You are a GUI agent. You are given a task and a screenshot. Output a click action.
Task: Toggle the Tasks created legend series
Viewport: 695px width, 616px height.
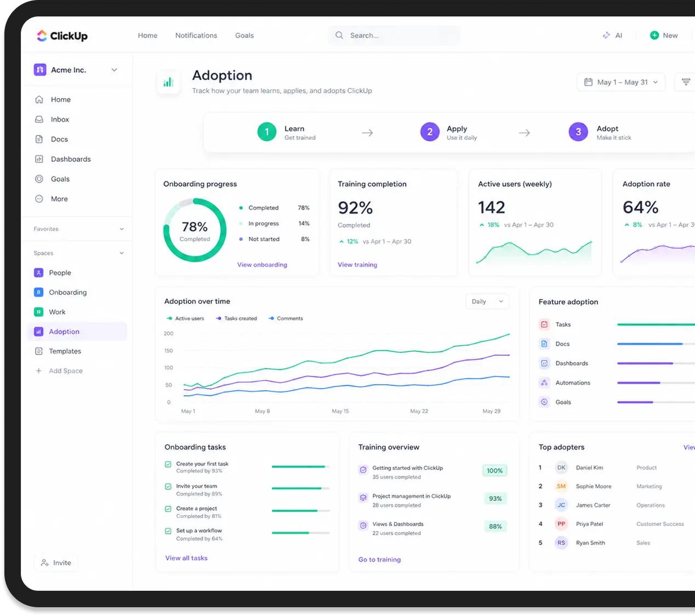tap(236, 318)
